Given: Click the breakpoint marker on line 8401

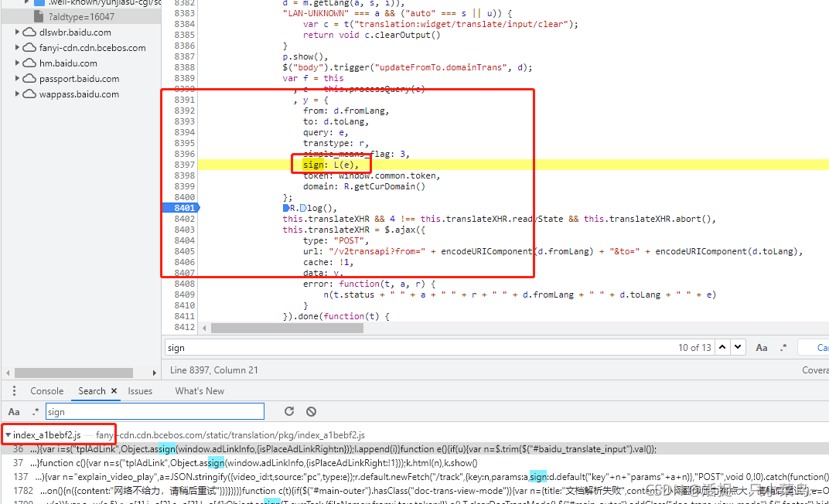Looking at the screenshot, I should point(180,208).
